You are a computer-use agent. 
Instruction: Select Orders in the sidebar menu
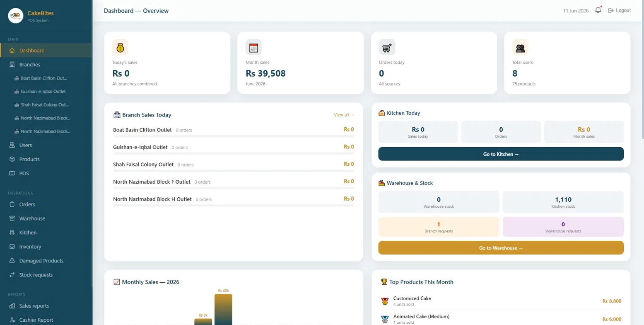tap(46, 204)
